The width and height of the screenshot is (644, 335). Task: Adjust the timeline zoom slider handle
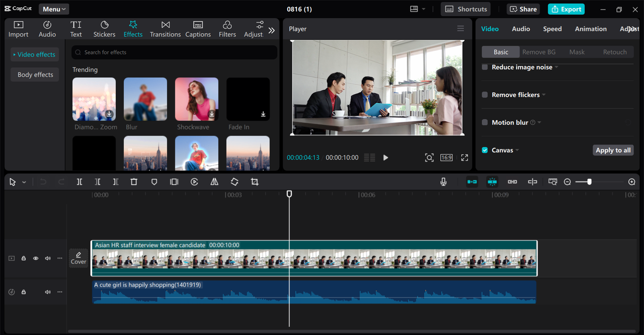(589, 181)
